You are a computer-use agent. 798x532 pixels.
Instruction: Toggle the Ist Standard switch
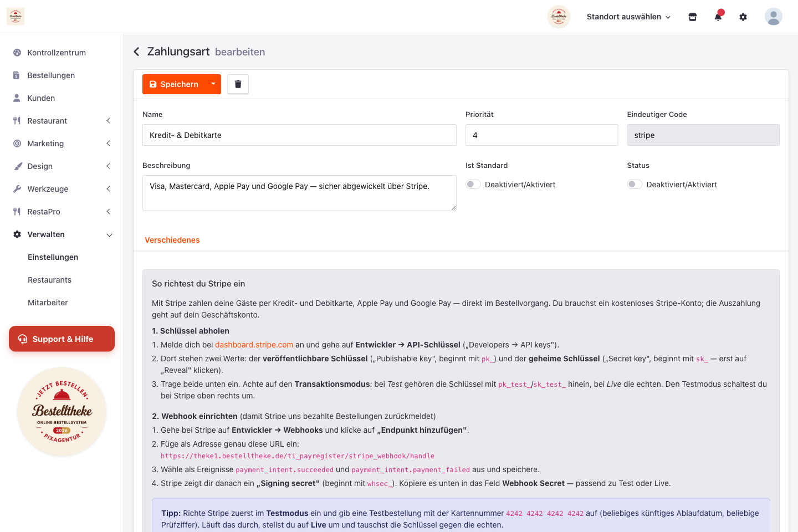point(473,185)
